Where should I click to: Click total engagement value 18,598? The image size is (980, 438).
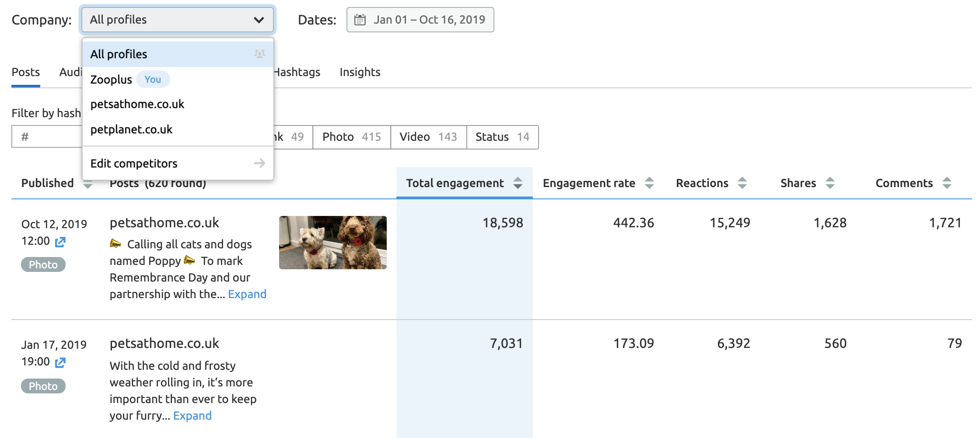coord(503,223)
